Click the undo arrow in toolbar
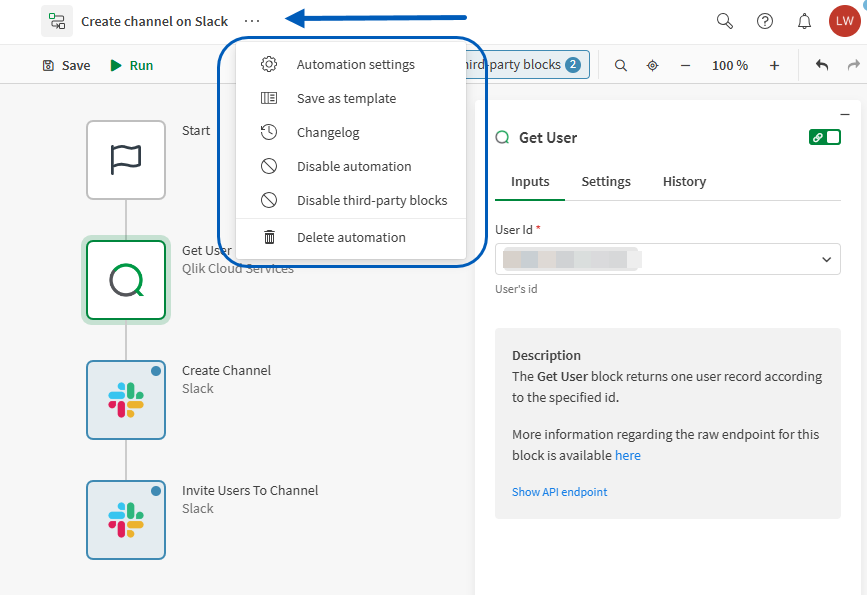 point(822,65)
